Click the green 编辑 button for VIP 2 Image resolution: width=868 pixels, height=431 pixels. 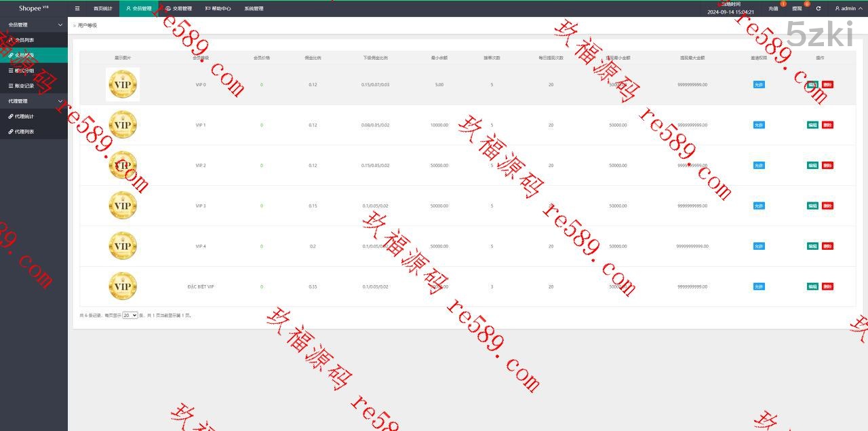pos(812,166)
